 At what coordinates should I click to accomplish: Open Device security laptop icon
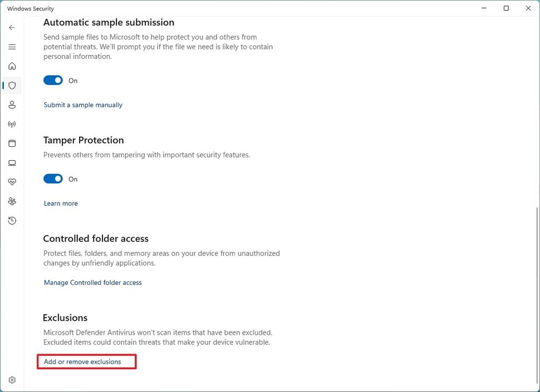pos(12,163)
